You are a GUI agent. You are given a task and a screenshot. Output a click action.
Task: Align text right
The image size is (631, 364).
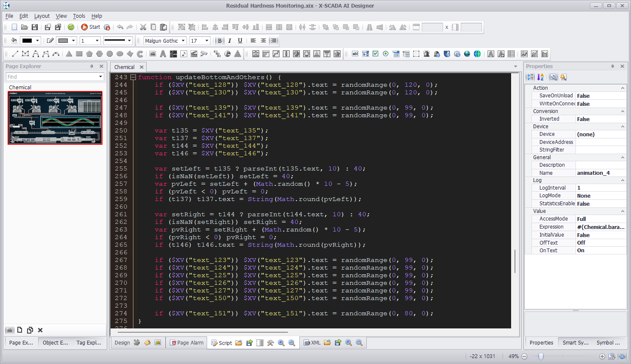click(x=274, y=41)
